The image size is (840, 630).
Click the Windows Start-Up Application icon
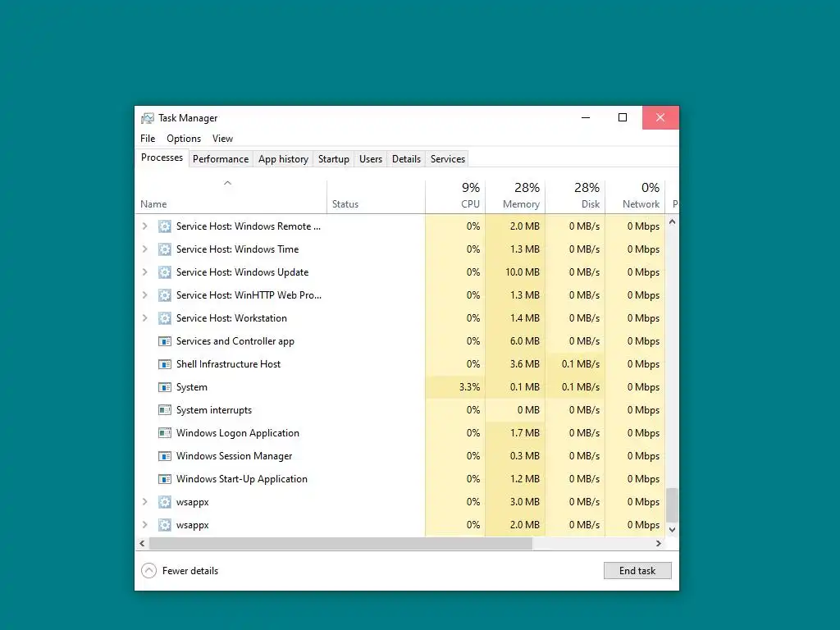click(164, 479)
